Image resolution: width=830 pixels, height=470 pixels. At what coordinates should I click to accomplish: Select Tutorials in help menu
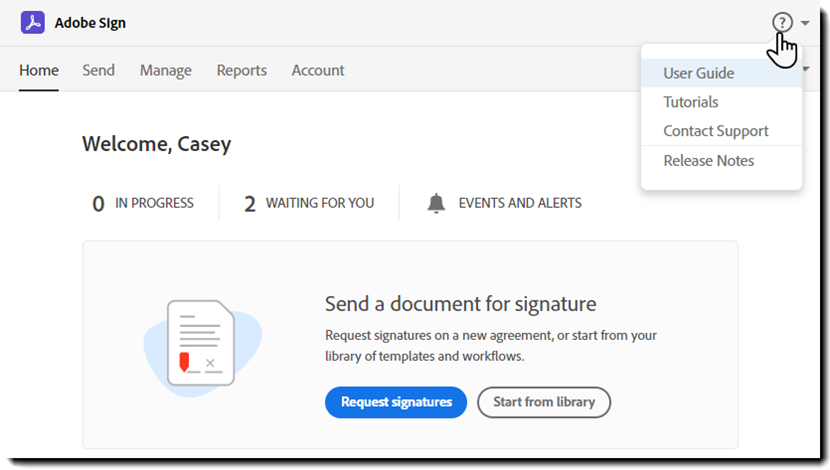point(721,102)
